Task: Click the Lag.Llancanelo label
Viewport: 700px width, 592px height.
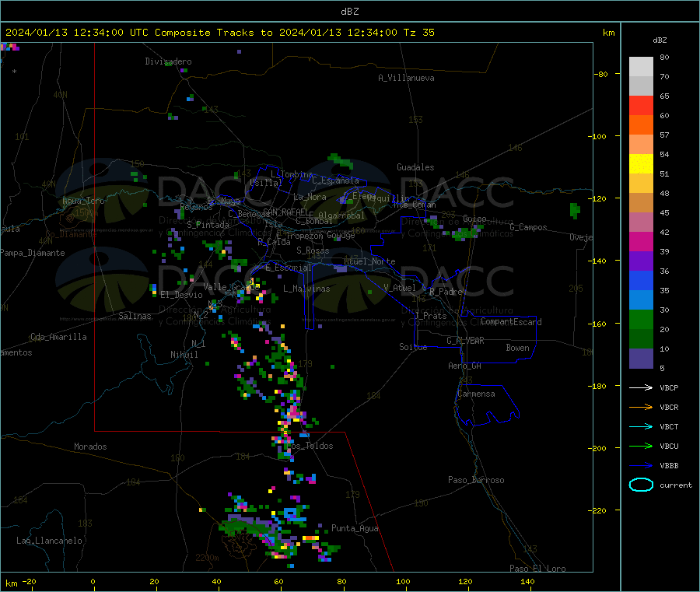Action: click(49, 541)
